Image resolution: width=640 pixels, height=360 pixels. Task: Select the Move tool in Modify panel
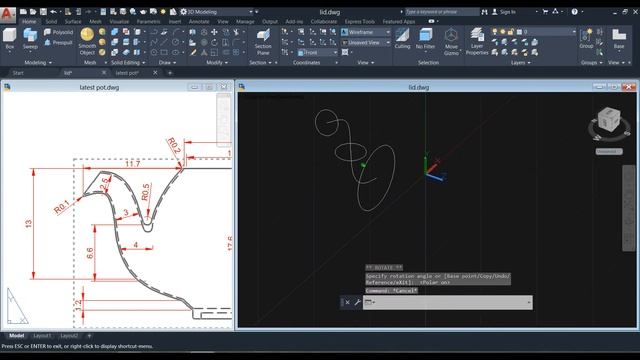click(214, 32)
